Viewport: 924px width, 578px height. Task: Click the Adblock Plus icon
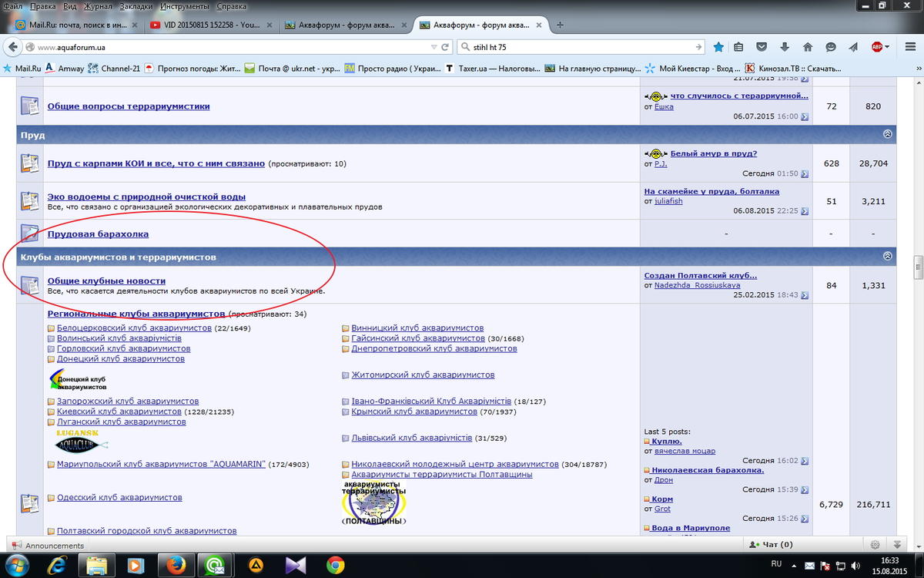click(x=877, y=47)
